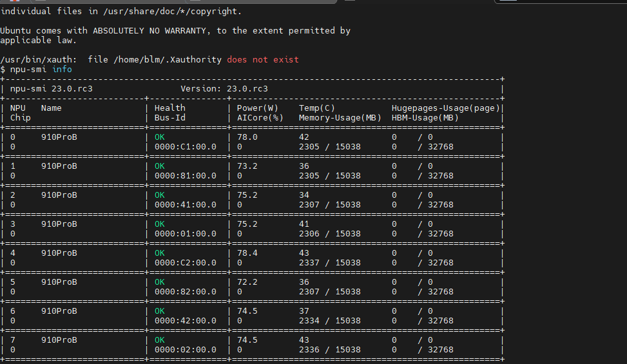Click the HBM-Usage(MB) column header
The image size is (627, 364).
coord(425,117)
